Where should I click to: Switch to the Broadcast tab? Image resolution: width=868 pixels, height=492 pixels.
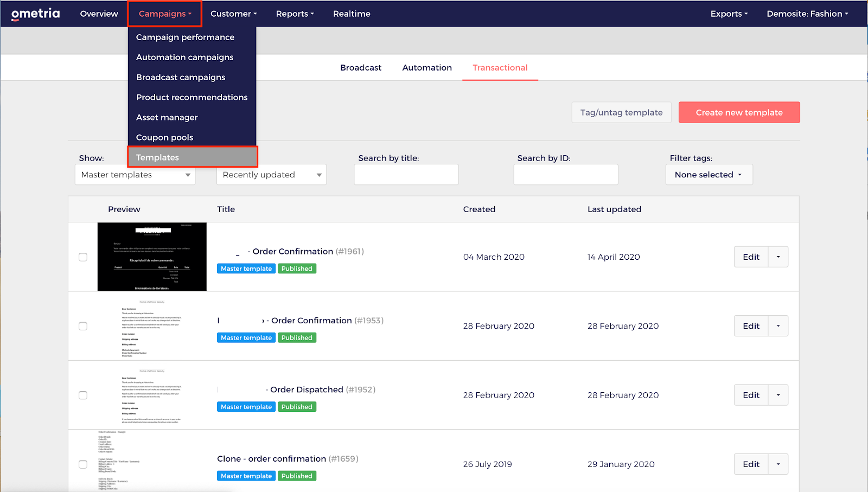pos(361,68)
